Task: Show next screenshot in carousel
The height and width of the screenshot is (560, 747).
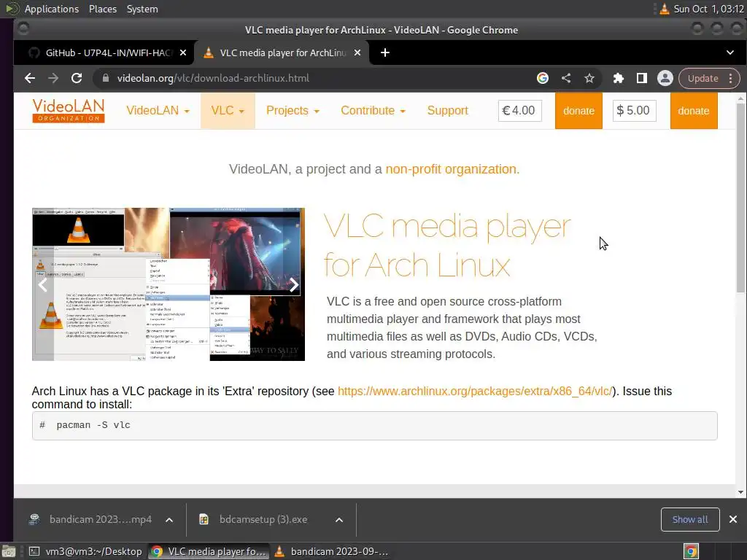Action: pyautogui.click(x=294, y=285)
